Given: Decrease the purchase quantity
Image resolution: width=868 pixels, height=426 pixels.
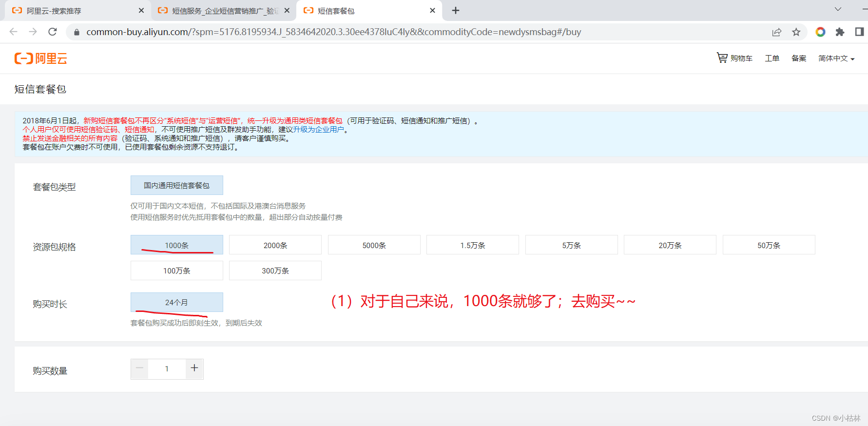Looking at the screenshot, I should click(x=140, y=369).
